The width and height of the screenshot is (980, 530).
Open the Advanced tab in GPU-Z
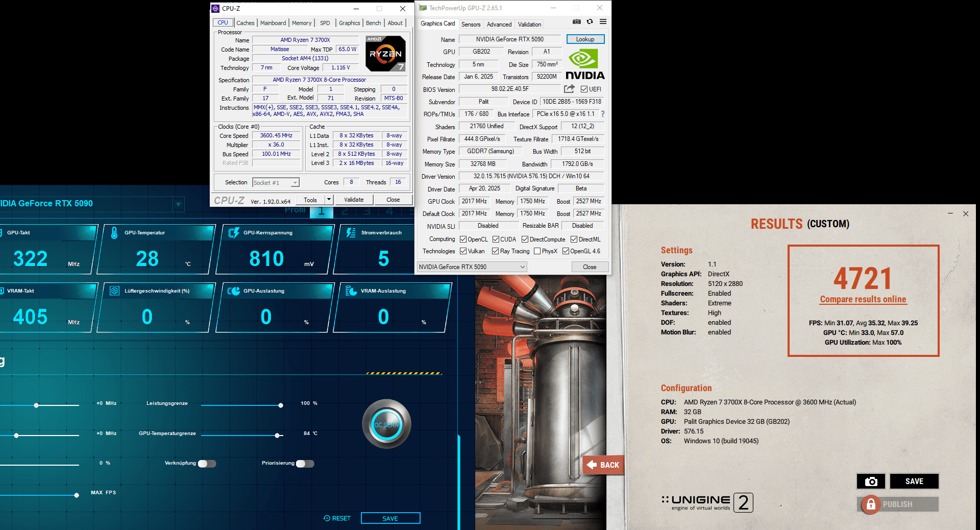point(499,25)
